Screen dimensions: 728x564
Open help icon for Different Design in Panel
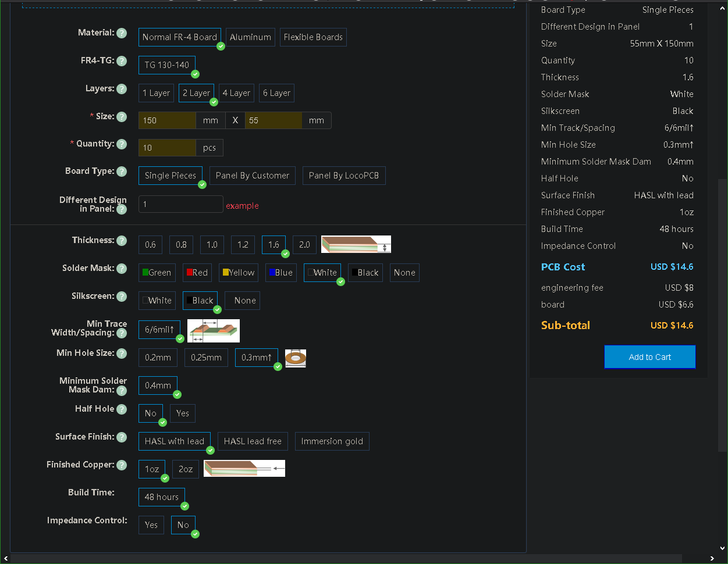tap(122, 209)
